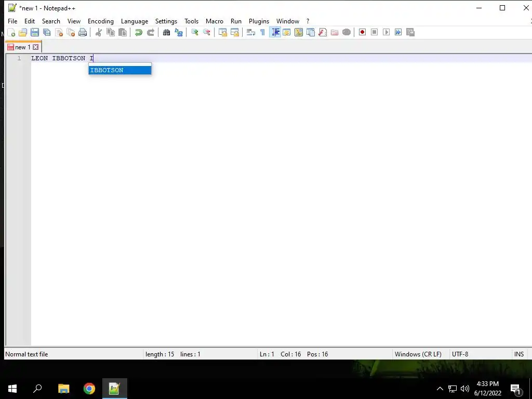Expand the system tray hidden icons chevron
This screenshot has height=399, width=532.
coord(440,389)
